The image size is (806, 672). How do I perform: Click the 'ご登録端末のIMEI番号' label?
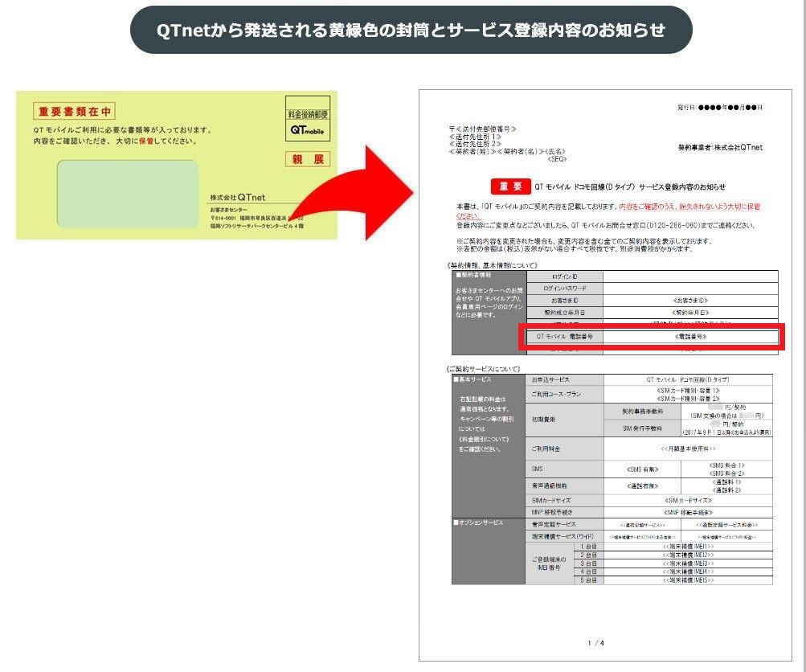[549, 563]
